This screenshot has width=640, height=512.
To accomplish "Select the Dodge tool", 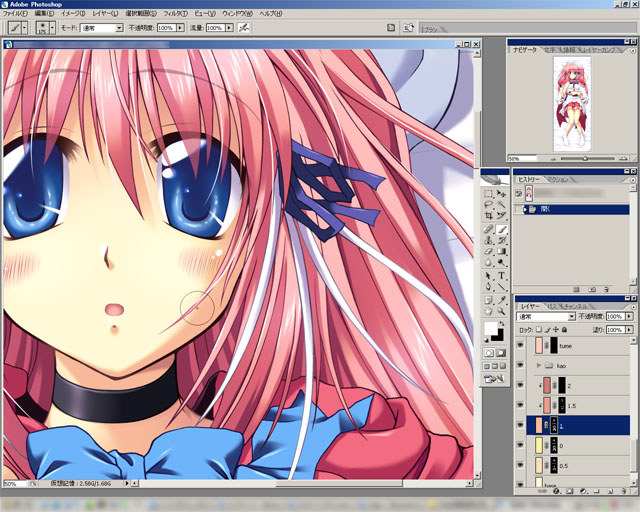I will click(x=501, y=263).
